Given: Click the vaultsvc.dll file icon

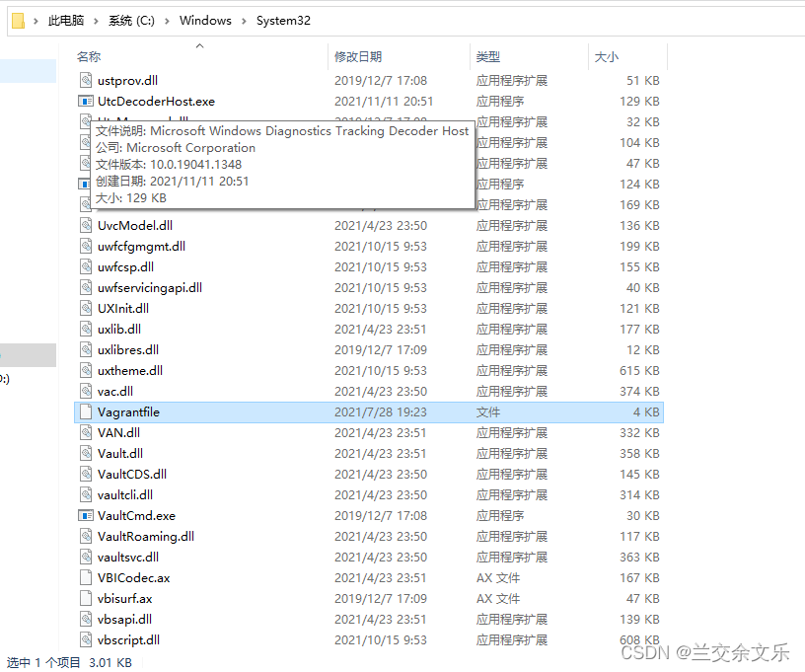Looking at the screenshot, I should 86,557.
